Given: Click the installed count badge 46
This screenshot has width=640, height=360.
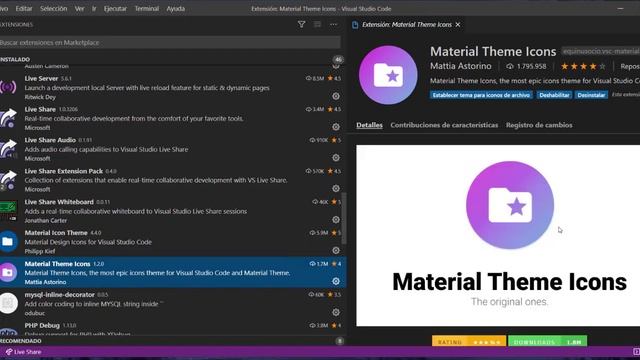Looking at the screenshot, I should pos(338,60).
